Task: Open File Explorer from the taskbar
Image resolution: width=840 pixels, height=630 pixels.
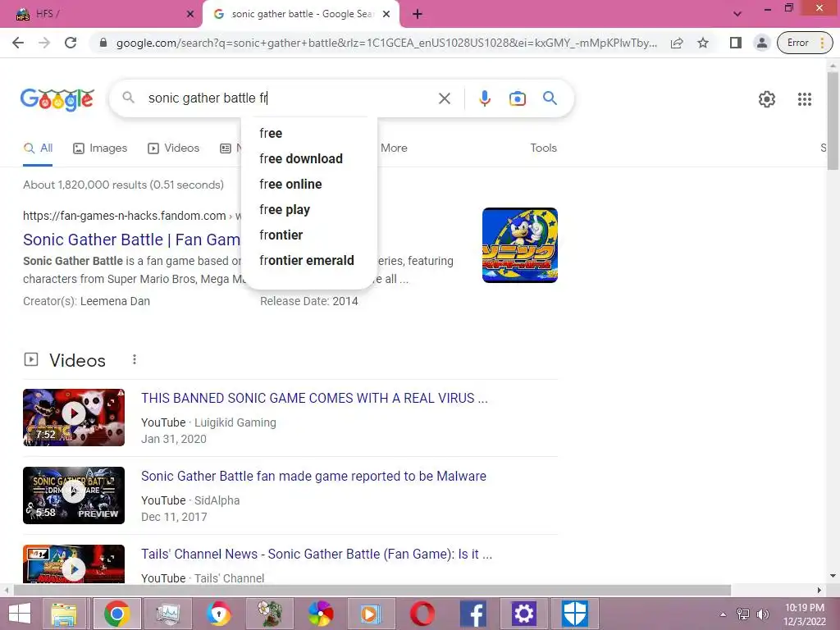Action: 64,614
